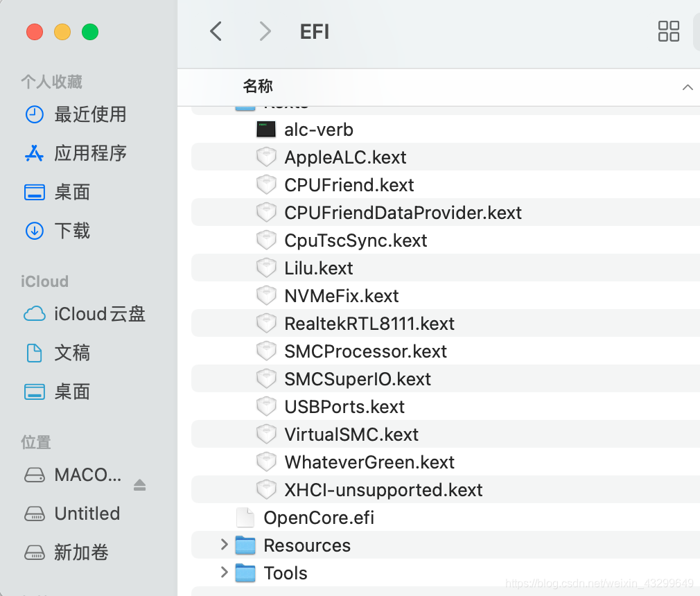Click the downloads arrow icon
The height and width of the screenshot is (596, 700).
tap(35, 231)
